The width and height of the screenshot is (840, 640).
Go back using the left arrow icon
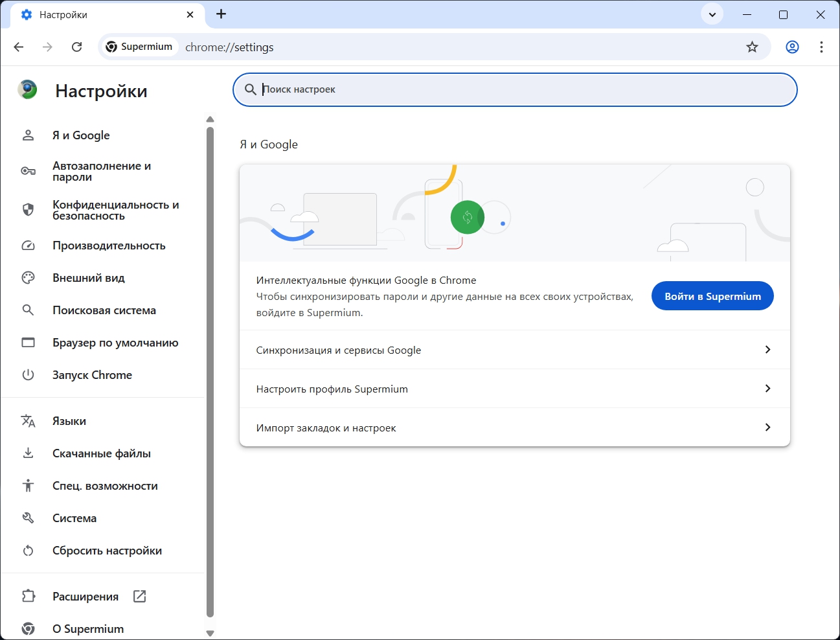(x=19, y=47)
